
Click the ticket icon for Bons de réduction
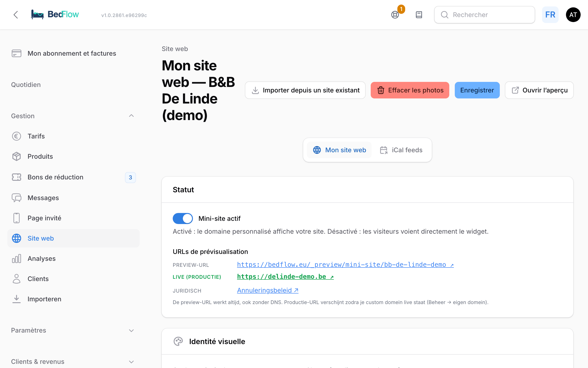click(x=17, y=177)
